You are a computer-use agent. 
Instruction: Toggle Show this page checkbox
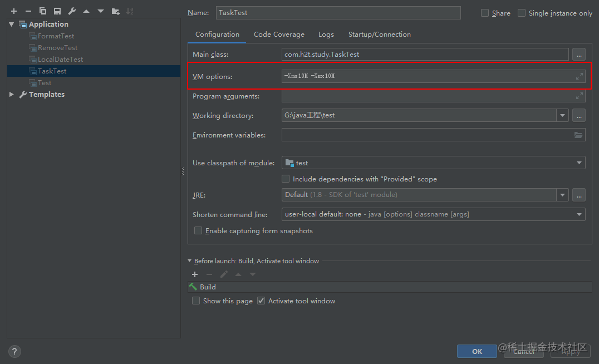(195, 301)
